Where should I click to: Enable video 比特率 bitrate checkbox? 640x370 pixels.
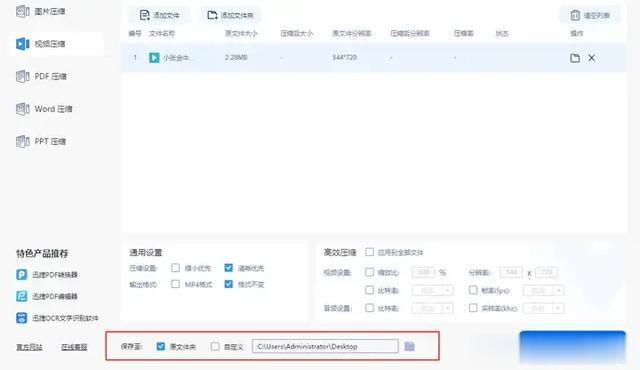click(x=369, y=290)
